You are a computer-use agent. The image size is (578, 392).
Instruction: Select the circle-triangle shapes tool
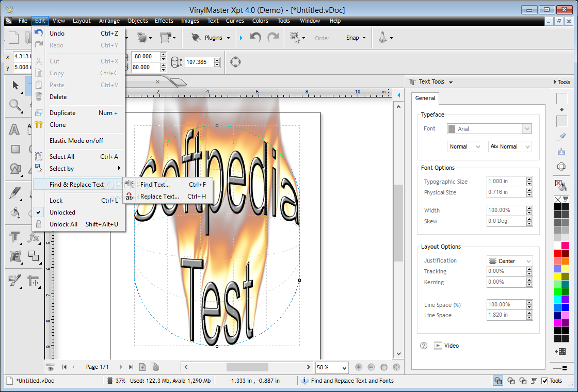pyautogui.click(x=15, y=169)
